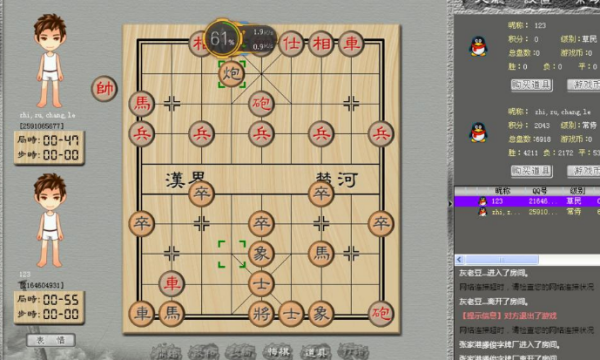Select the black 將 general piece
Viewport: 600px width, 360px height.
[x=261, y=314]
